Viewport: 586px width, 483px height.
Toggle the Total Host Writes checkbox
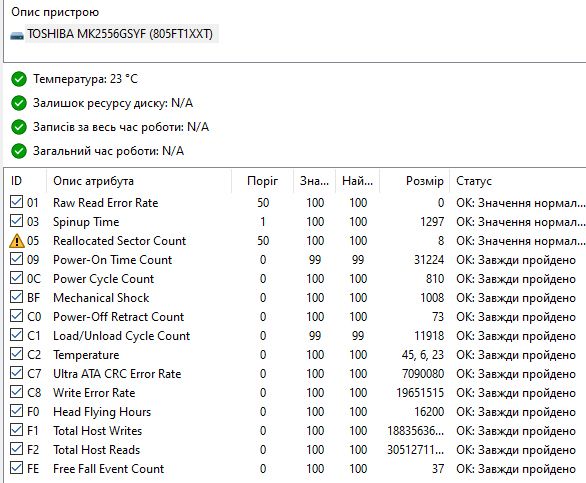coord(16,430)
